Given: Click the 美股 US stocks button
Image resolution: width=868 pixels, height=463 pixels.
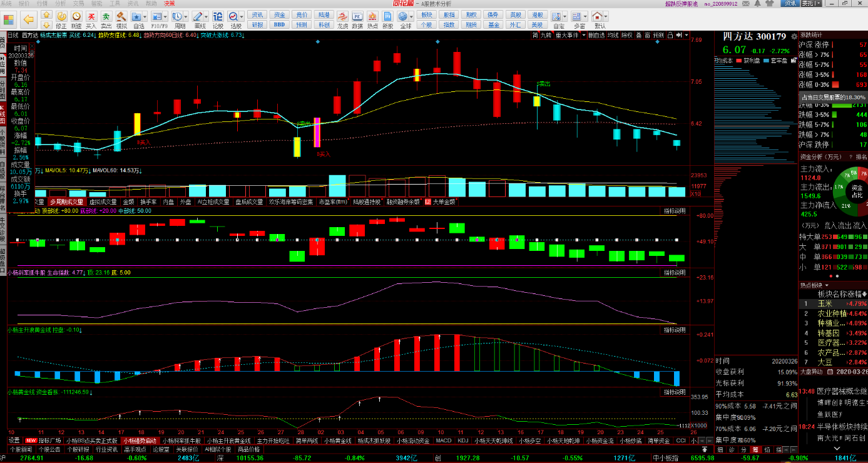Looking at the screenshot, I should 536,25.
